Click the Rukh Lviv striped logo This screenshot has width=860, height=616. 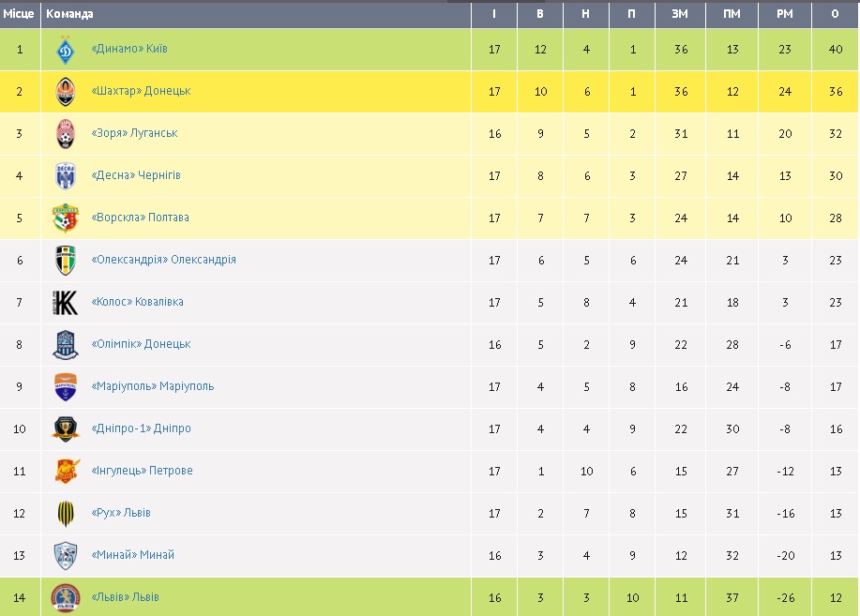pyautogui.click(x=66, y=513)
